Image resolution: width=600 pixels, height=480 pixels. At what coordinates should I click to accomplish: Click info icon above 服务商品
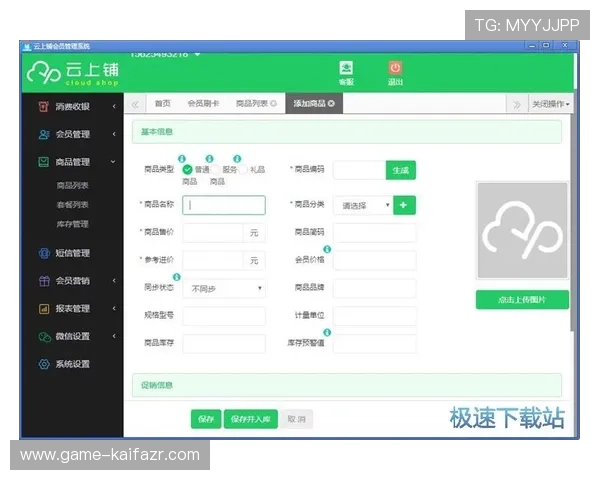[x=209, y=158]
